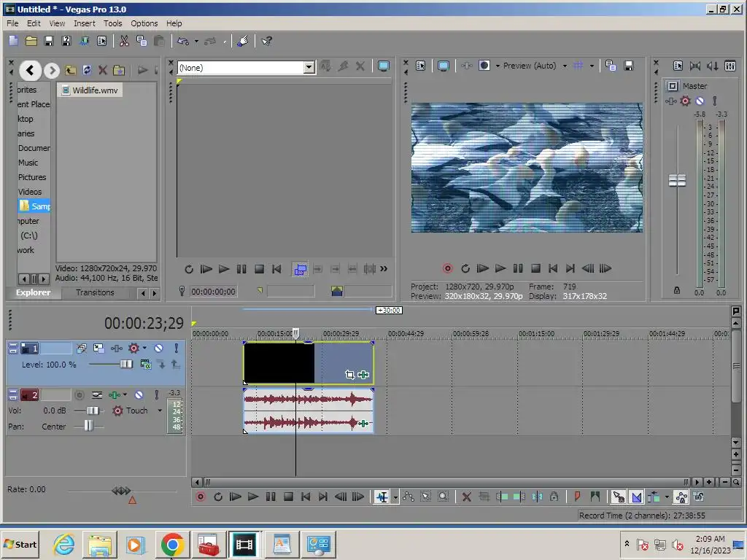Click the trimmer timecode field
The width and height of the screenshot is (747, 560).
(213, 292)
